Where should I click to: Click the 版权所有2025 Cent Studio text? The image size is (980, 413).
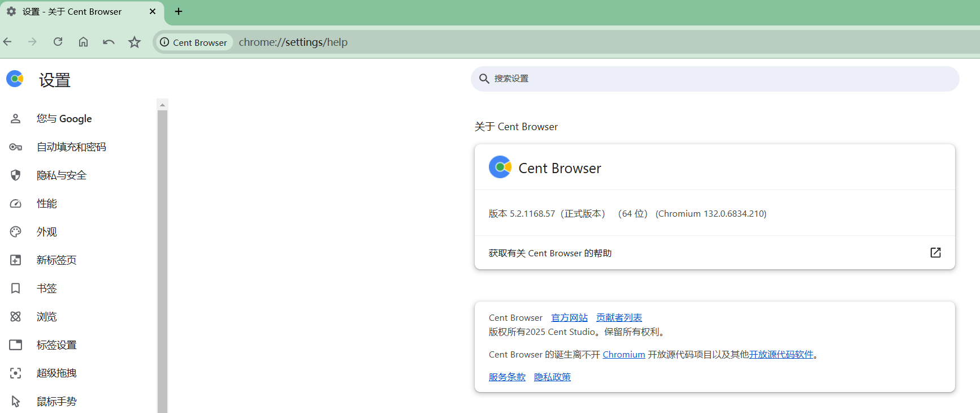pyautogui.click(x=543, y=332)
